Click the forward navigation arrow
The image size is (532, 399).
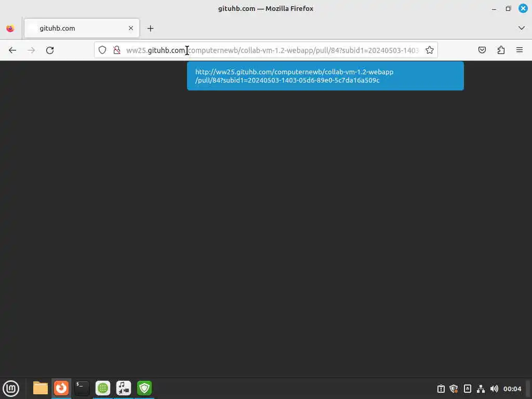pyautogui.click(x=31, y=50)
